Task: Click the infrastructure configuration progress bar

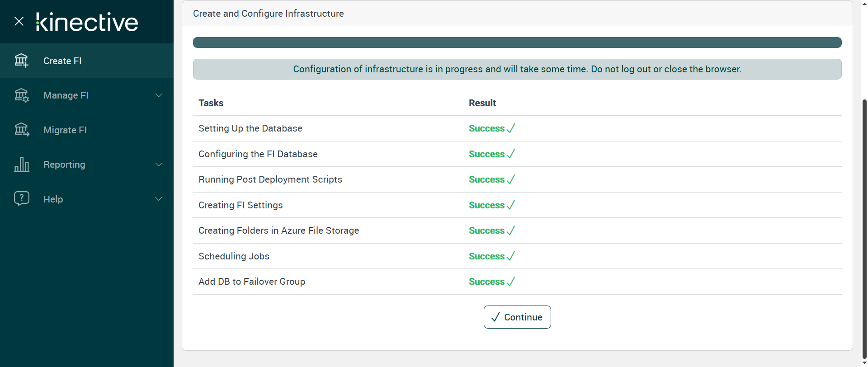Action: (x=517, y=42)
